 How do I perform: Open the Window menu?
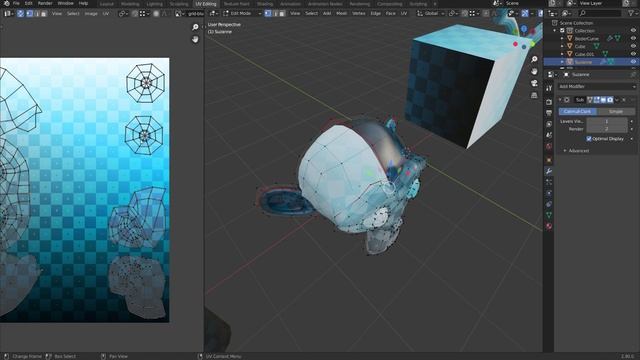click(x=65, y=3)
